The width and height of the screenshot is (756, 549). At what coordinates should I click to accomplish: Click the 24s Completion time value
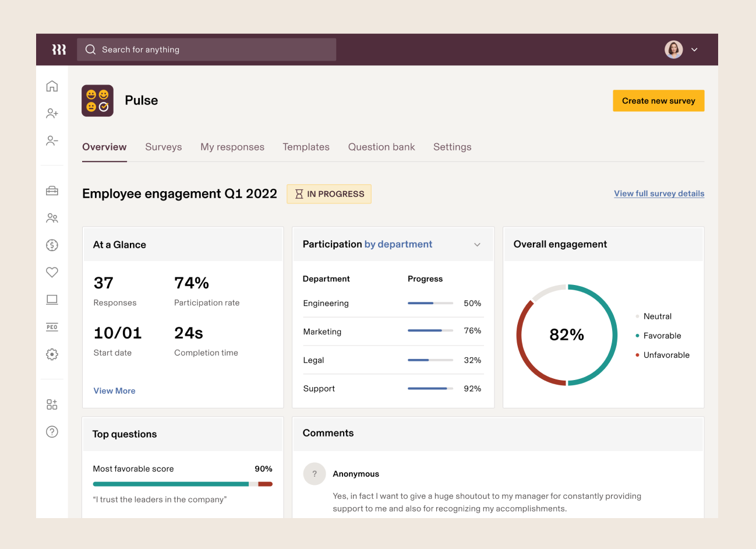(189, 333)
